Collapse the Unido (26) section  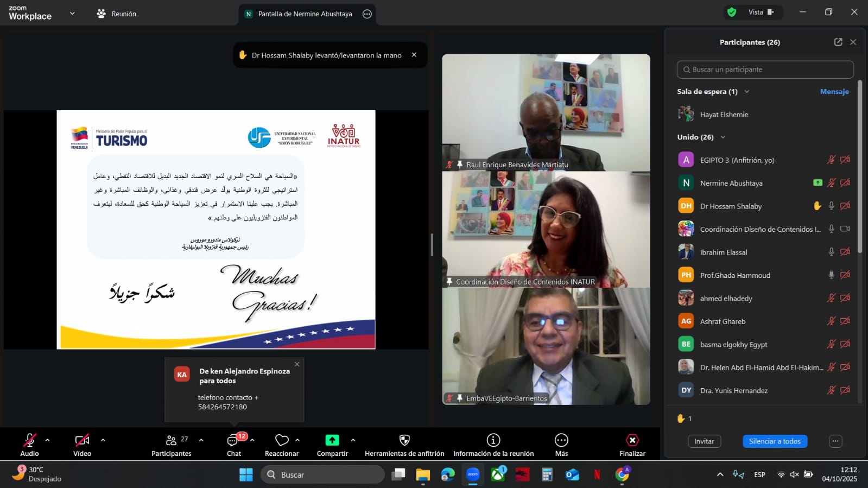click(x=723, y=137)
